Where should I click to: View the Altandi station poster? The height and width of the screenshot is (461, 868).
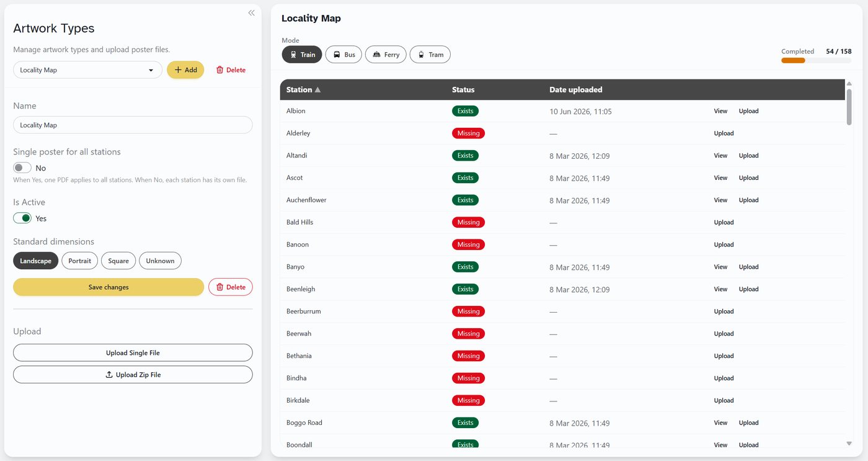click(x=720, y=156)
